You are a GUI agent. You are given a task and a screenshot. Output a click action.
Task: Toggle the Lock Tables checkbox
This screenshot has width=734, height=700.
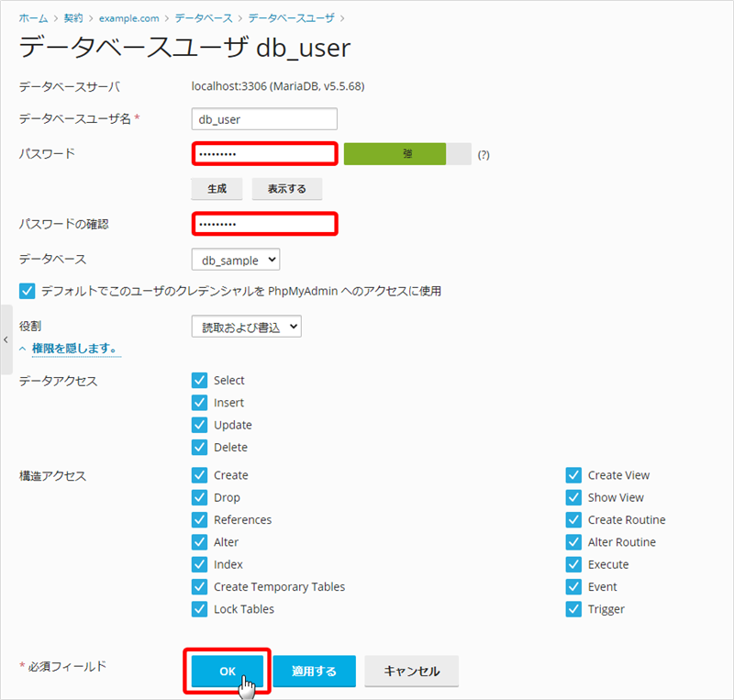click(x=199, y=609)
